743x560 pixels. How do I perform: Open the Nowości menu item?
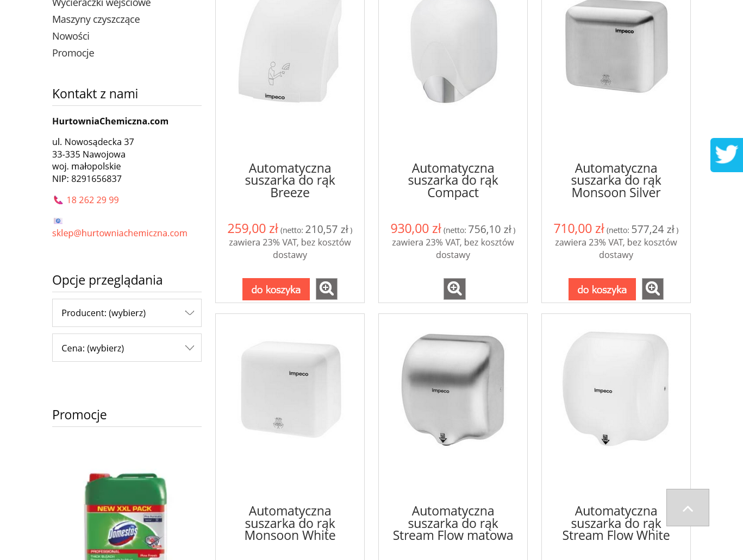click(71, 36)
